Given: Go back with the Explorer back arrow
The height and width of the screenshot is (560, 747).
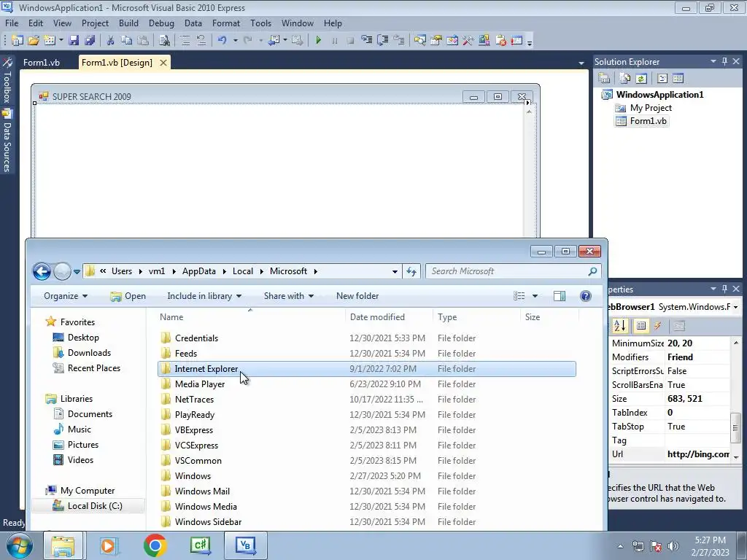Looking at the screenshot, I should tap(42, 271).
